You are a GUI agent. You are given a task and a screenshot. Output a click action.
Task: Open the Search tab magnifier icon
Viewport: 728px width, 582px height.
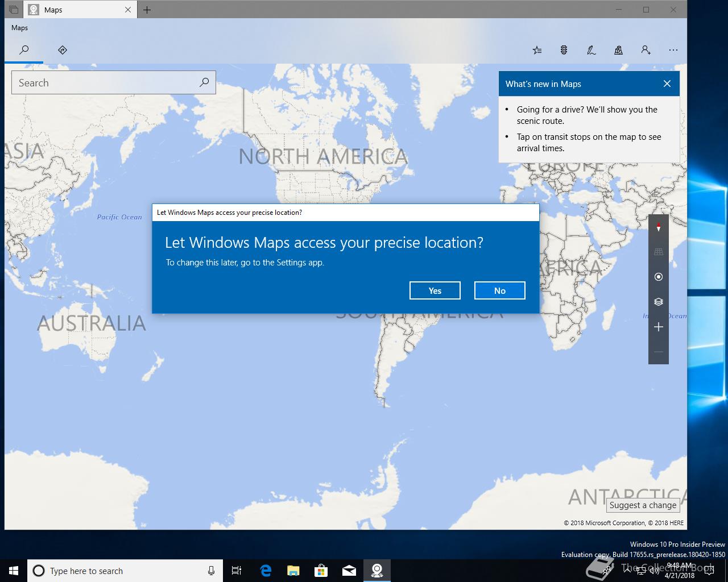pos(24,50)
